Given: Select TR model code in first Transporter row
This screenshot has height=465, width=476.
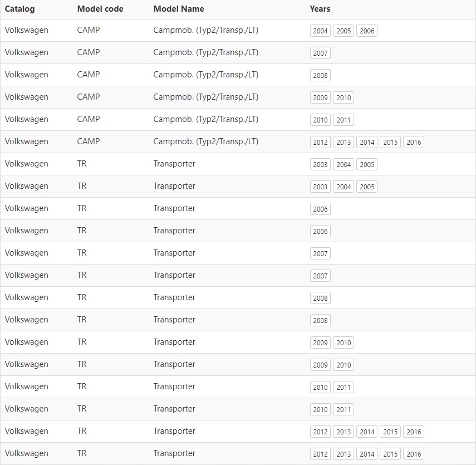Looking at the screenshot, I should (x=82, y=164).
